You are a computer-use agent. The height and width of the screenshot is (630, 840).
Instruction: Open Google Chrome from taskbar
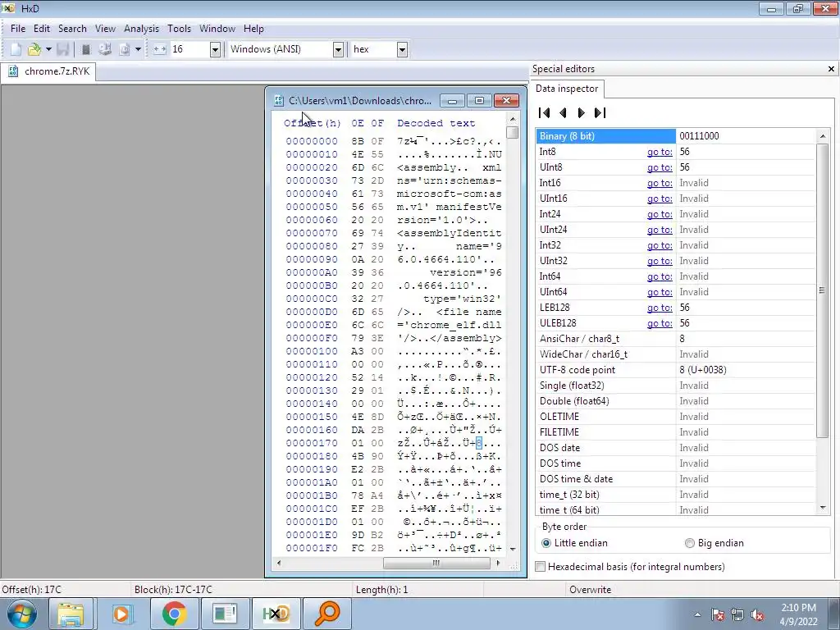click(x=174, y=614)
